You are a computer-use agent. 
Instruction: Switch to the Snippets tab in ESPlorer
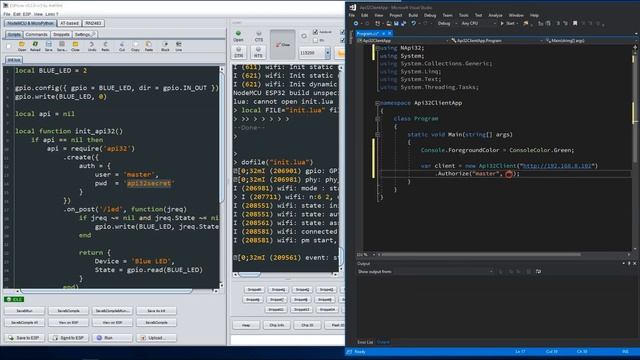(x=61, y=35)
